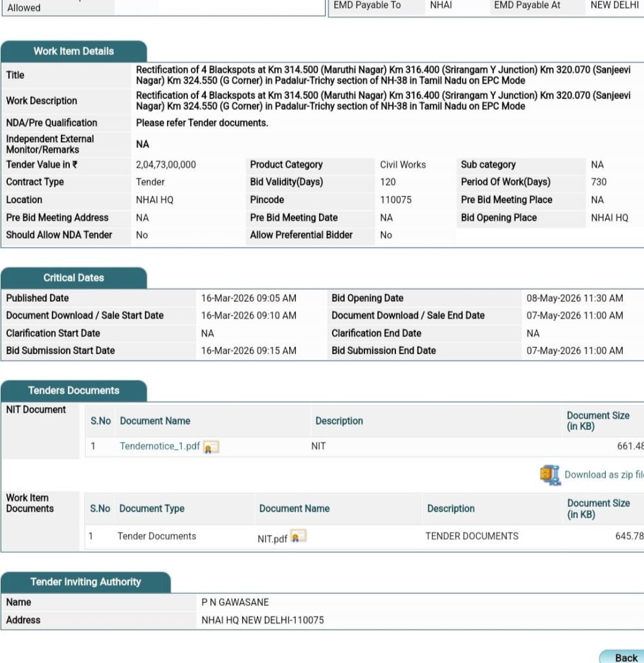This screenshot has height=663, width=644.
Task: Download the NIT.pdf tender document
Action: (x=272, y=537)
